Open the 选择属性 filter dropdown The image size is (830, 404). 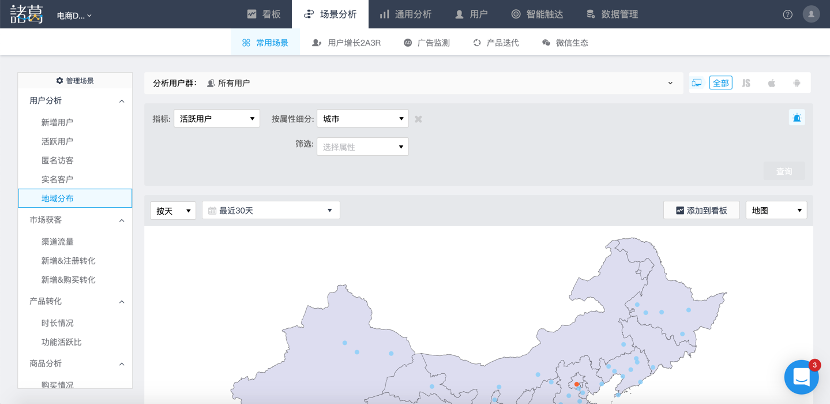(363, 147)
